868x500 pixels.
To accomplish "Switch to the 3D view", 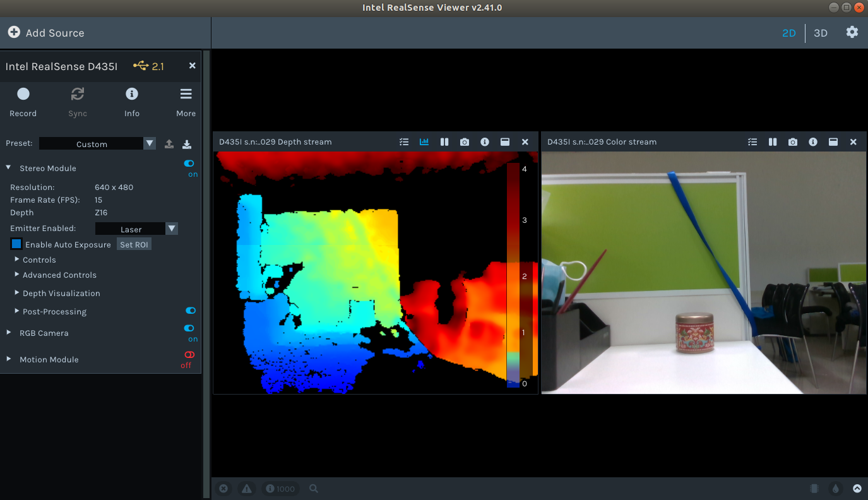I will (x=820, y=32).
